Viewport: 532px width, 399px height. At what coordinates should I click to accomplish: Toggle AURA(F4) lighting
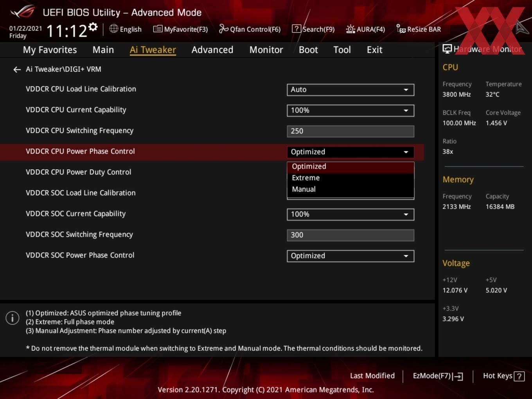(x=365, y=29)
